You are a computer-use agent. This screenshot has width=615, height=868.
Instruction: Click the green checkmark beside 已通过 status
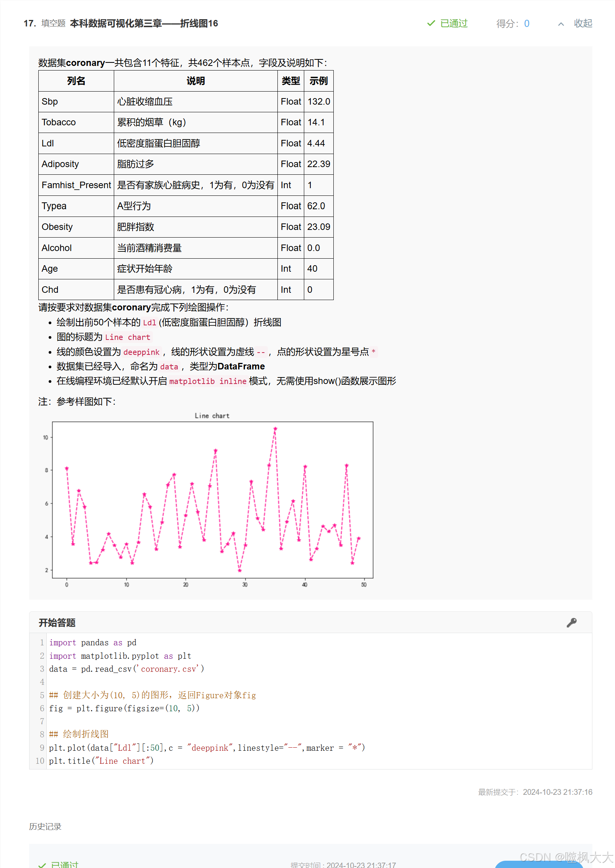(x=431, y=24)
